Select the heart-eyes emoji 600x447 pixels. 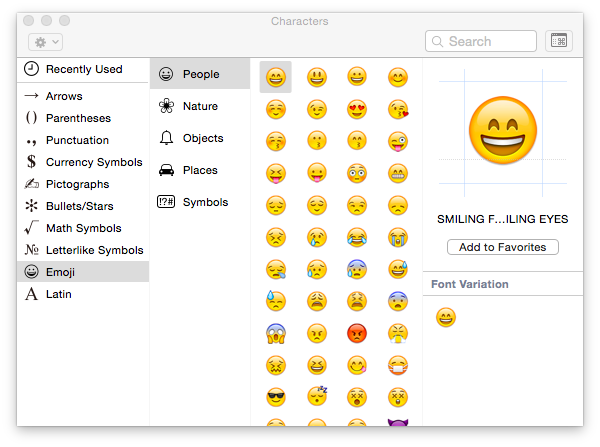pos(357,108)
